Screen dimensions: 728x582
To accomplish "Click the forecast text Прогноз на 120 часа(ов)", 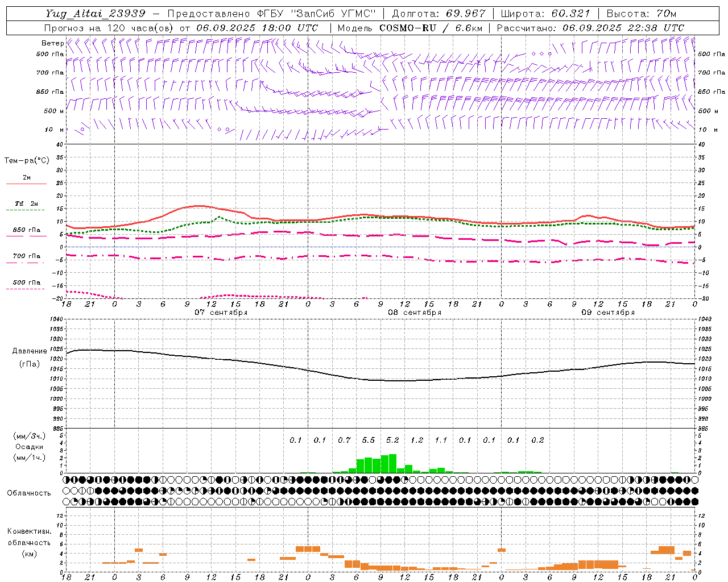I will (109, 28).
